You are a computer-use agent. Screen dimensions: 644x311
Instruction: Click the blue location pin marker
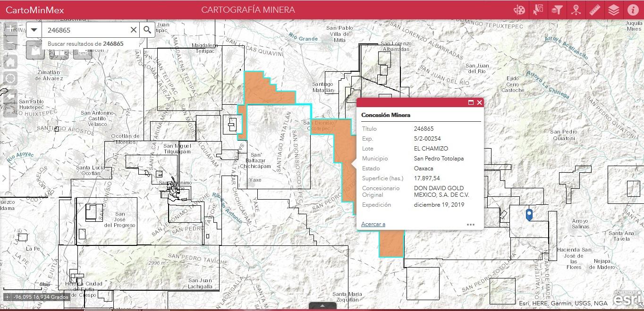coord(529,215)
